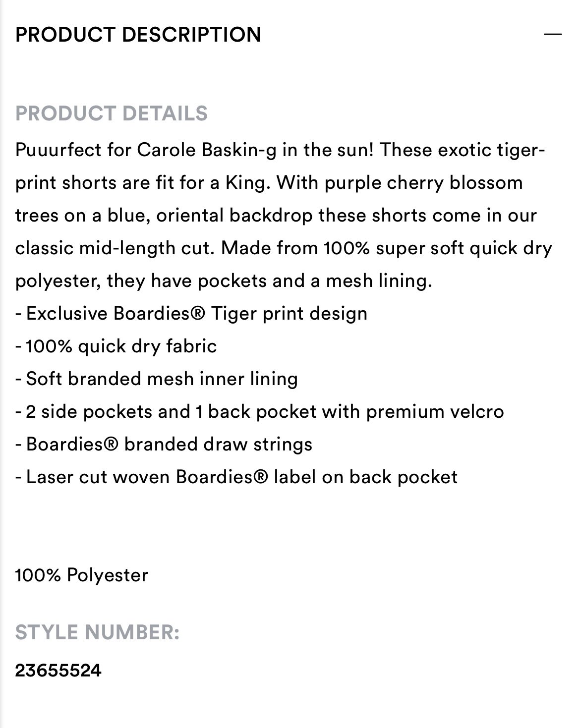Click the branded draw strings bullet

(164, 445)
